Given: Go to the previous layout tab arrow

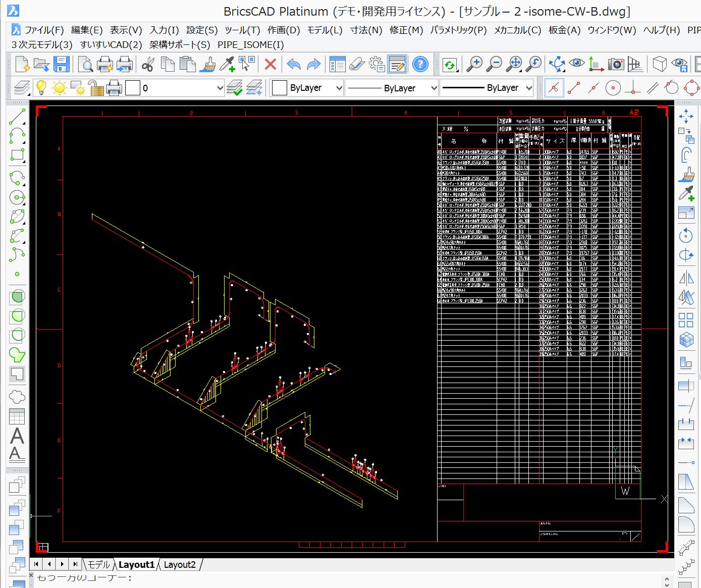Looking at the screenshot, I should point(49,564).
